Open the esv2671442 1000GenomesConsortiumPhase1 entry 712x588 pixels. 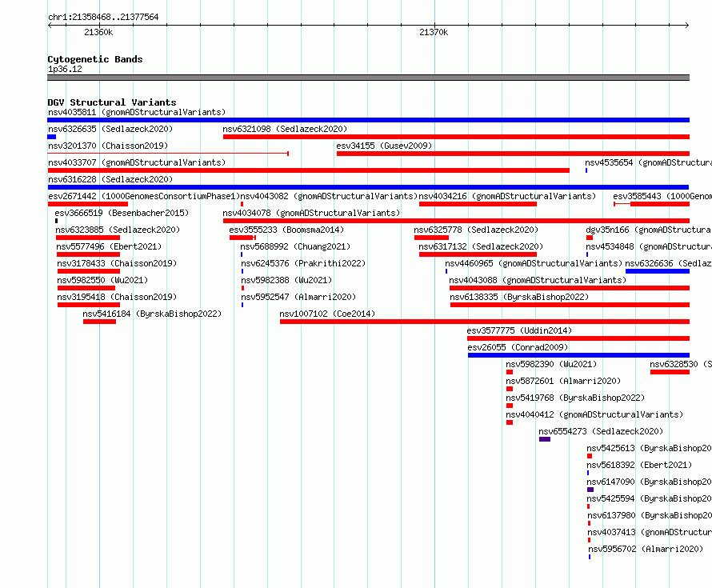tap(144, 196)
